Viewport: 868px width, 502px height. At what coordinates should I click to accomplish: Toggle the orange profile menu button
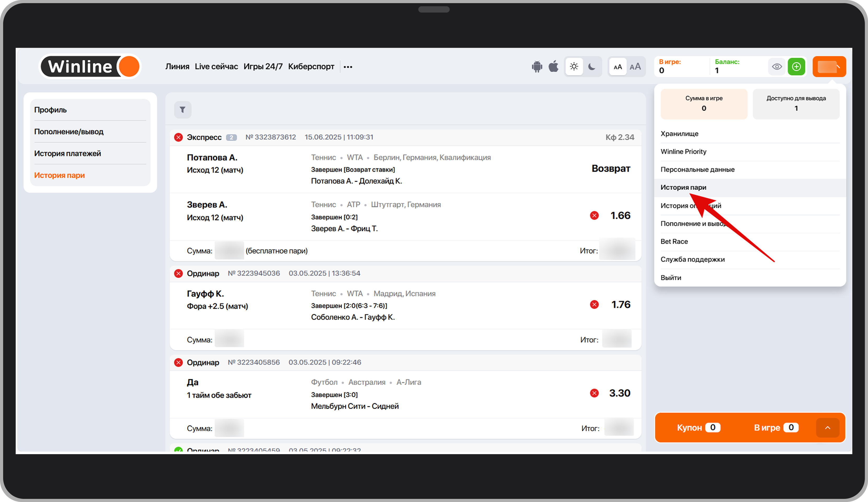tap(829, 66)
